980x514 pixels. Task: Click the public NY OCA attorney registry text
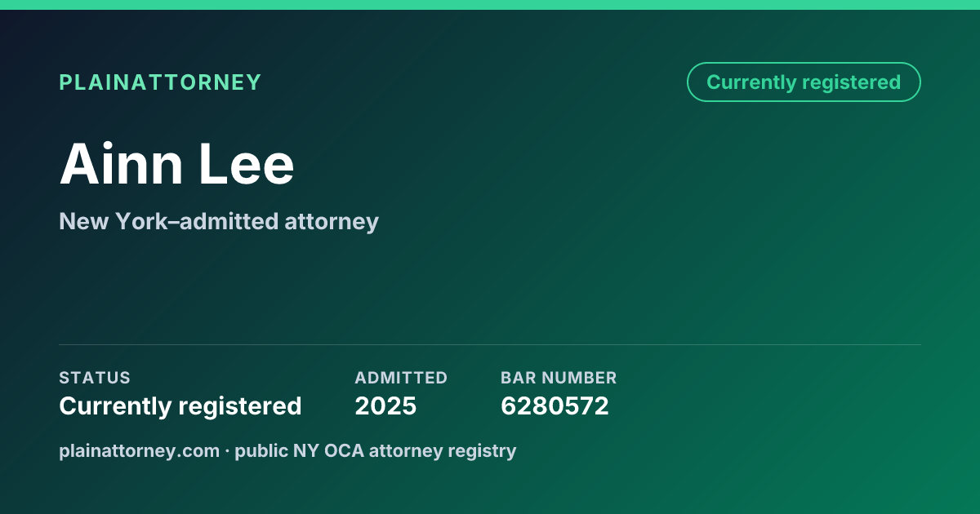point(376,450)
